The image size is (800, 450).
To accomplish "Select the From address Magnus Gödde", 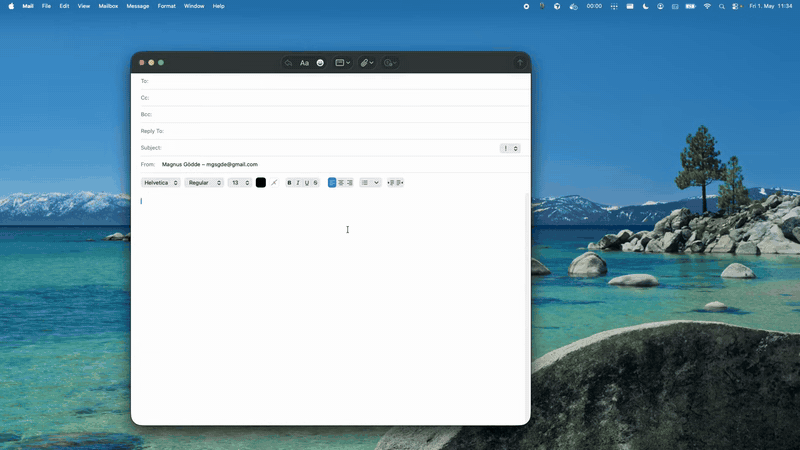I will [210, 164].
